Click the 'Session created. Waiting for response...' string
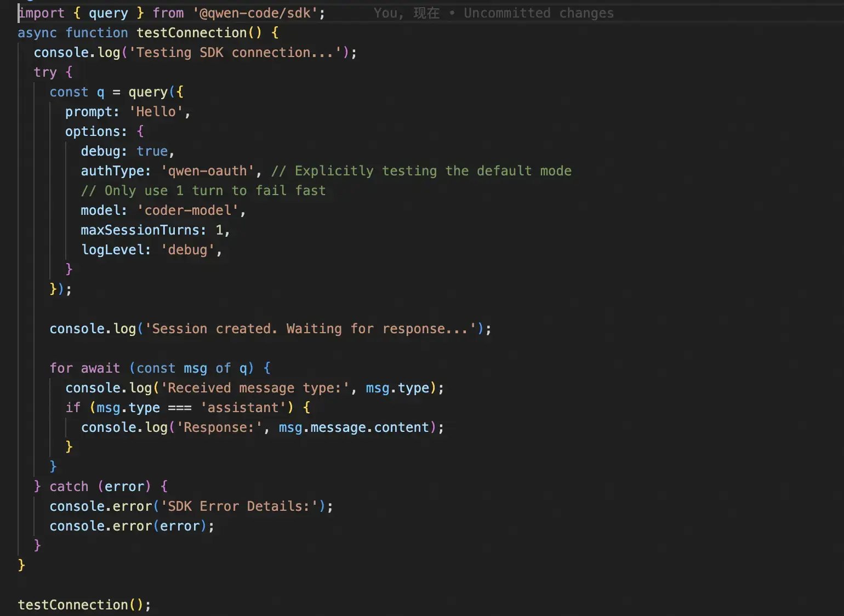 point(310,329)
